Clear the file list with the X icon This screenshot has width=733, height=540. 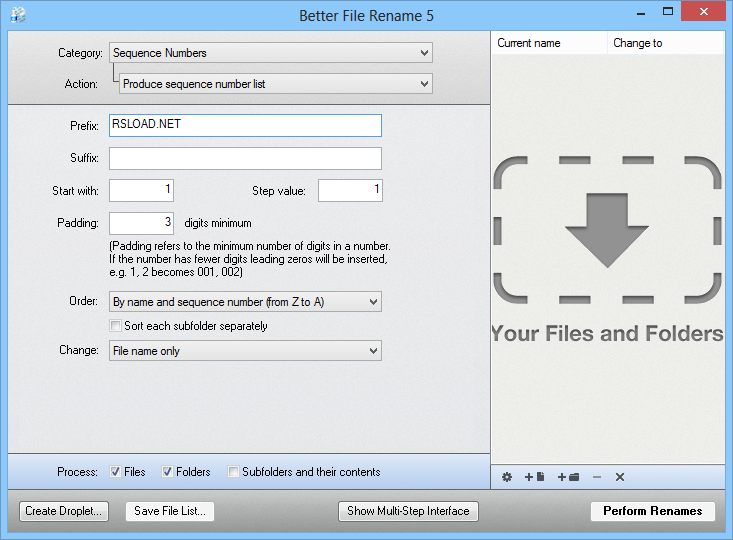[620, 477]
